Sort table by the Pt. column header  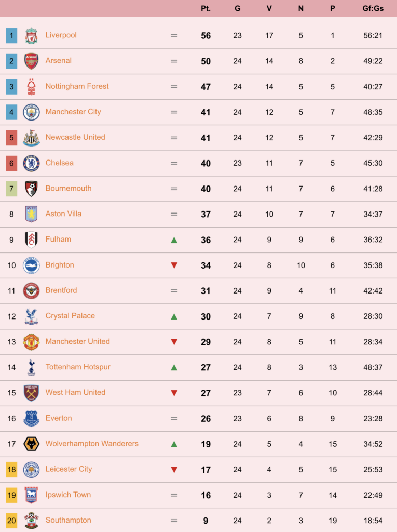pos(206,8)
